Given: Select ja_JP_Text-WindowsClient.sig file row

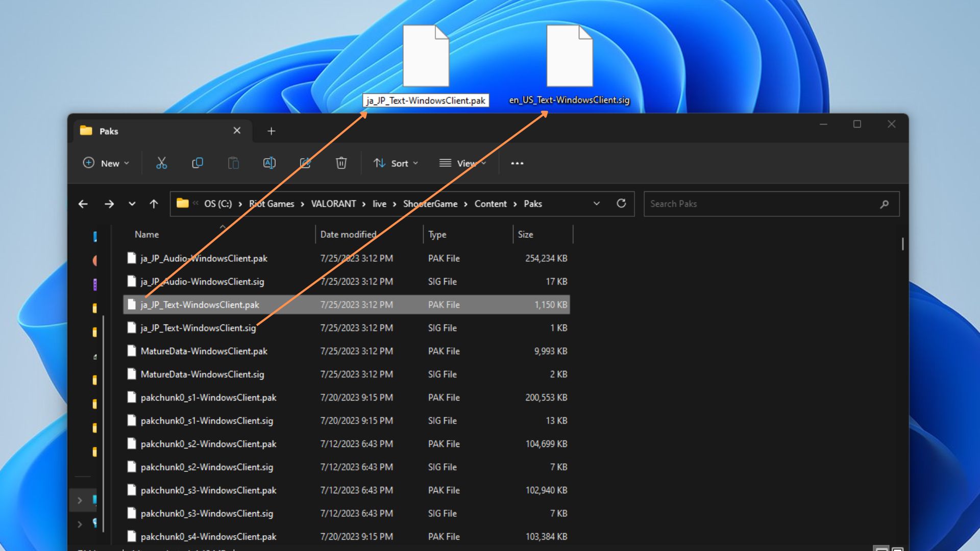Looking at the screenshot, I should (347, 328).
